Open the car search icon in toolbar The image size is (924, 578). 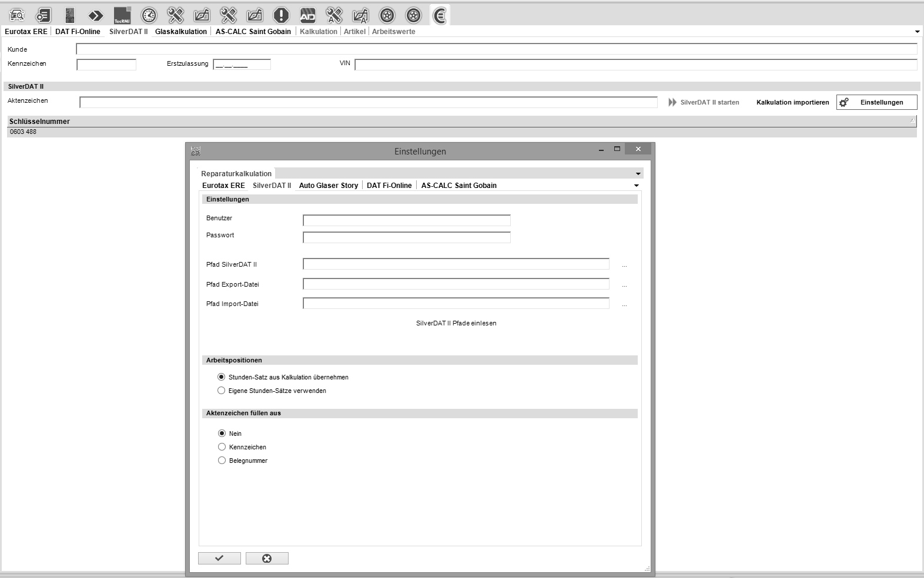point(16,15)
